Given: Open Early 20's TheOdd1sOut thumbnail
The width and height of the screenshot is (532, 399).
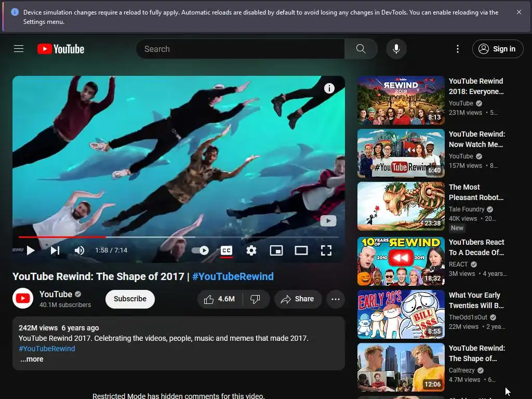Looking at the screenshot, I should pos(401,314).
